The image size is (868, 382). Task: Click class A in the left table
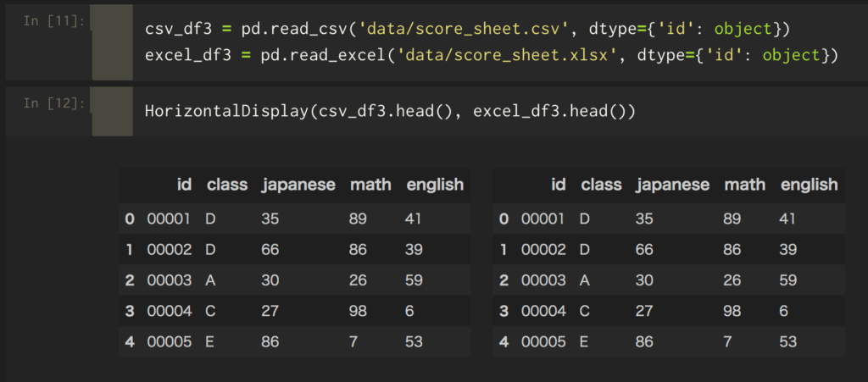(210, 280)
